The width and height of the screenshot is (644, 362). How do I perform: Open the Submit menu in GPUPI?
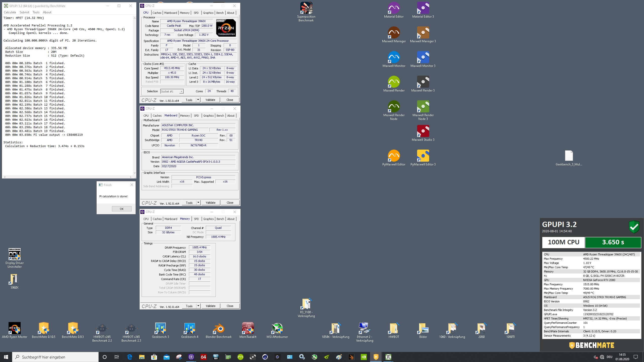click(x=24, y=12)
